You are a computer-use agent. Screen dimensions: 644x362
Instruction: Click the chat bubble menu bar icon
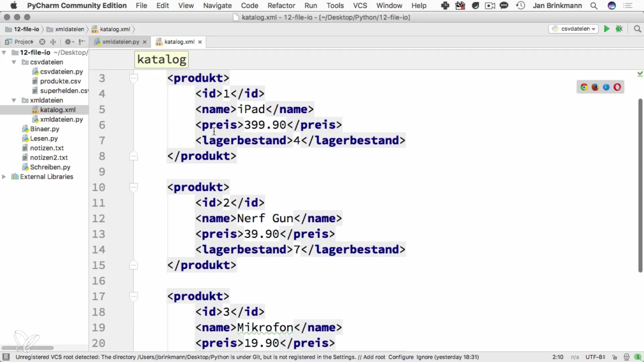[504, 6]
